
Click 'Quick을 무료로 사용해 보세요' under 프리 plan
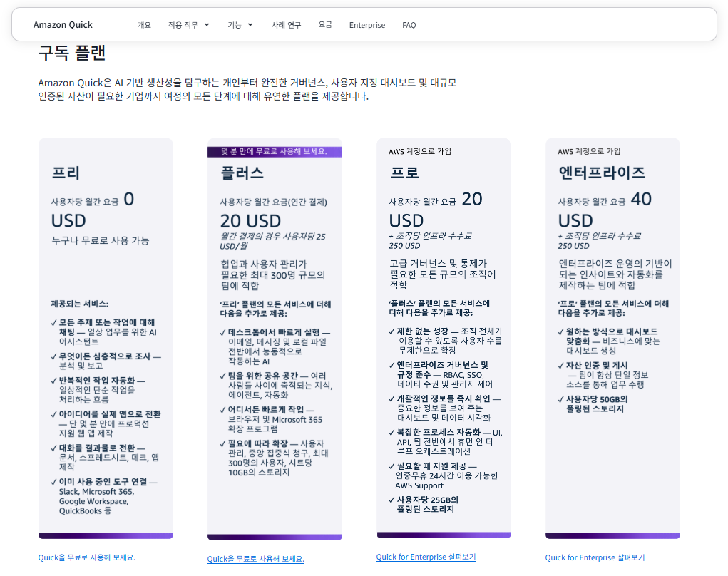[x=87, y=557]
